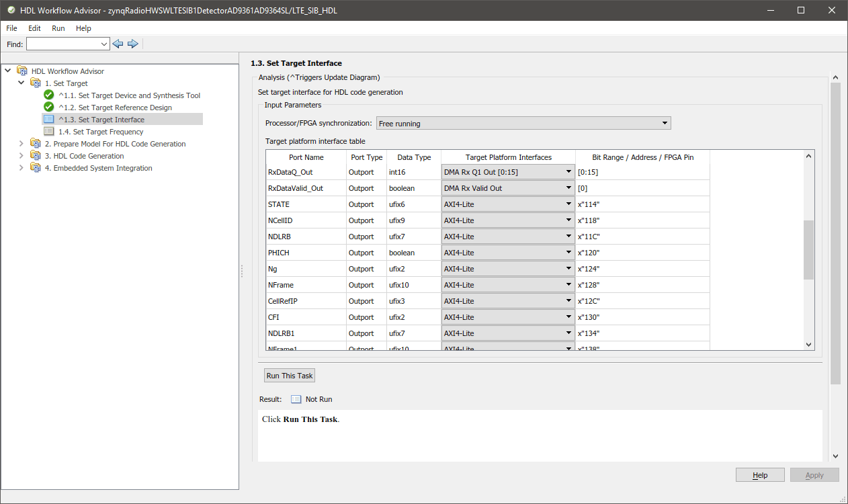Click address cell x"130" for CFI

[x=642, y=317]
